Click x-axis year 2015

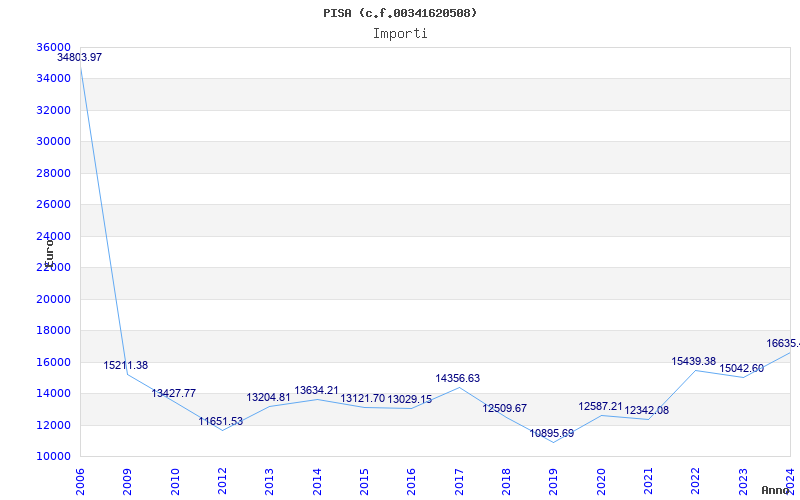(364, 482)
